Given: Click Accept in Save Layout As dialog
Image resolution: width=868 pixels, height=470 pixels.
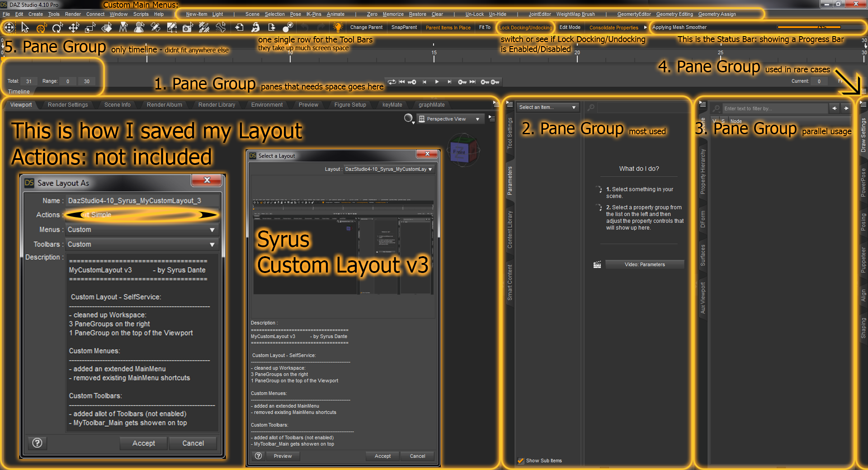Looking at the screenshot, I should point(144,443).
